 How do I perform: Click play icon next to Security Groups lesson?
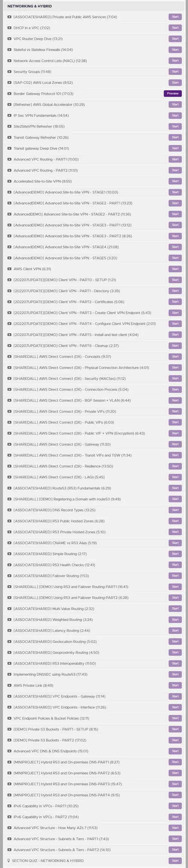click(9, 72)
